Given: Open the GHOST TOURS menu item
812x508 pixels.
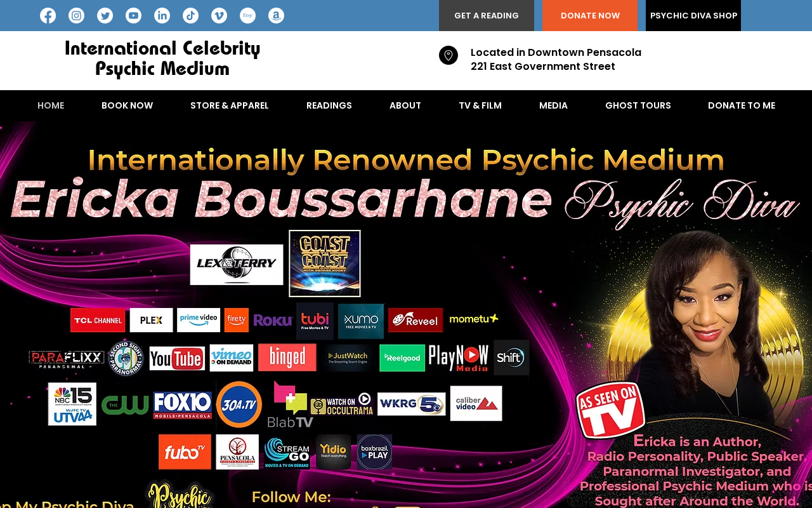Looking at the screenshot, I should click(x=638, y=105).
